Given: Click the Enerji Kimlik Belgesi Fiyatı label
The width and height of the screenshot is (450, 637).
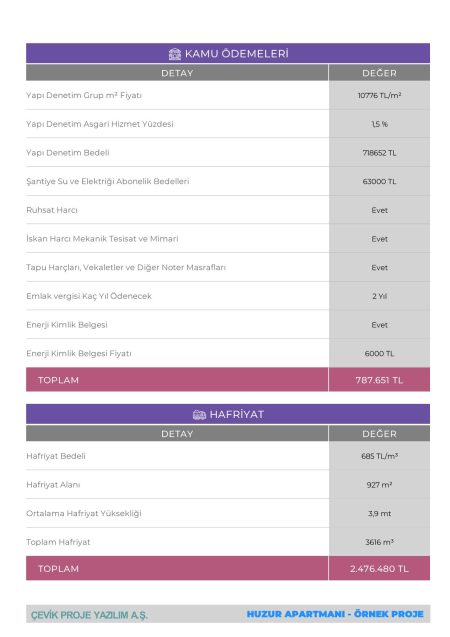Looking at the screenshot, I should [79, 353].
